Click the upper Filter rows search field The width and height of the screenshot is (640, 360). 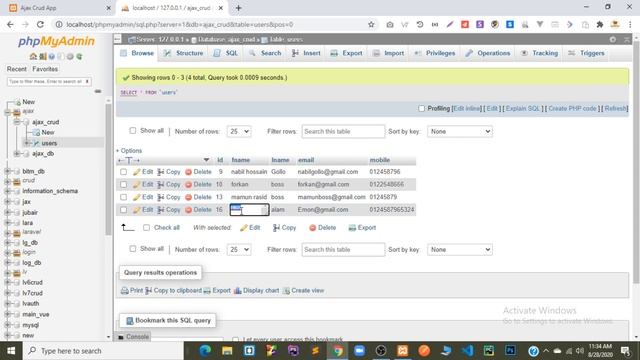tap(343, 131)
